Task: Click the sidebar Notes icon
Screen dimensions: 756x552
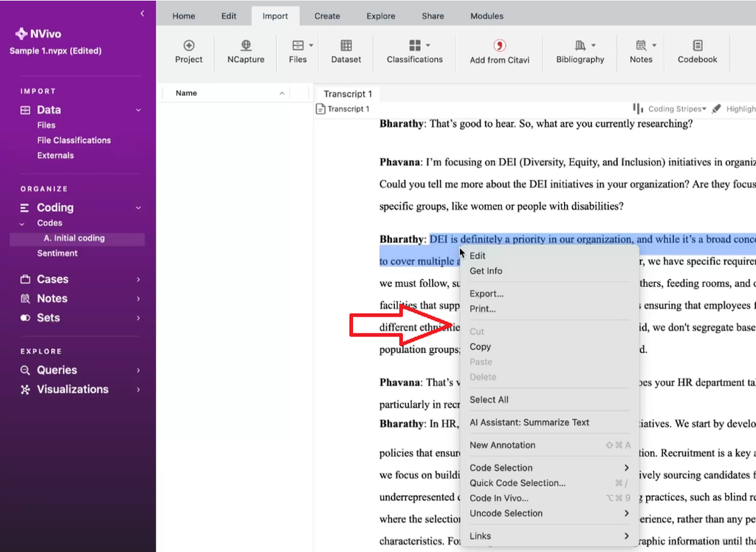Action: pyautogui.click(x=25, y=298)
